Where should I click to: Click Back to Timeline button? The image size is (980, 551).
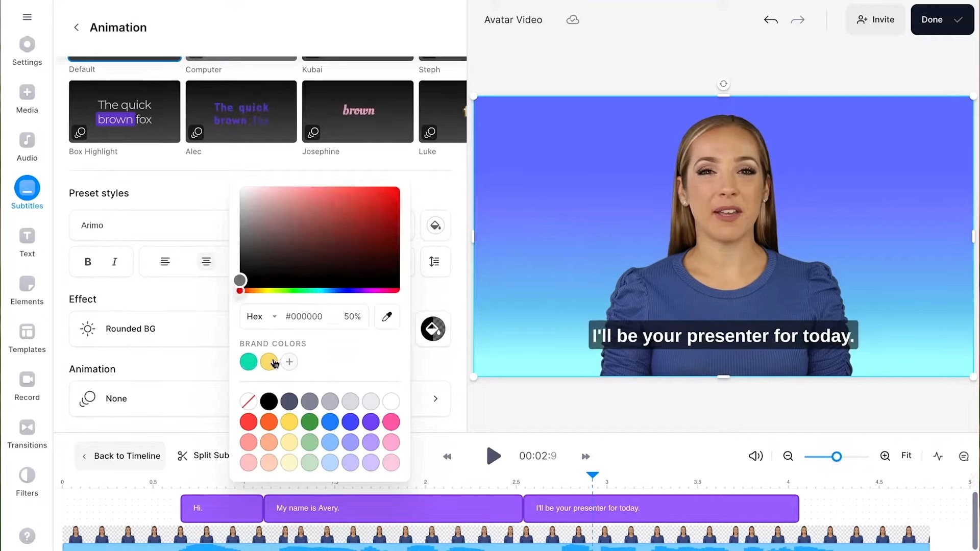[121, 456]
